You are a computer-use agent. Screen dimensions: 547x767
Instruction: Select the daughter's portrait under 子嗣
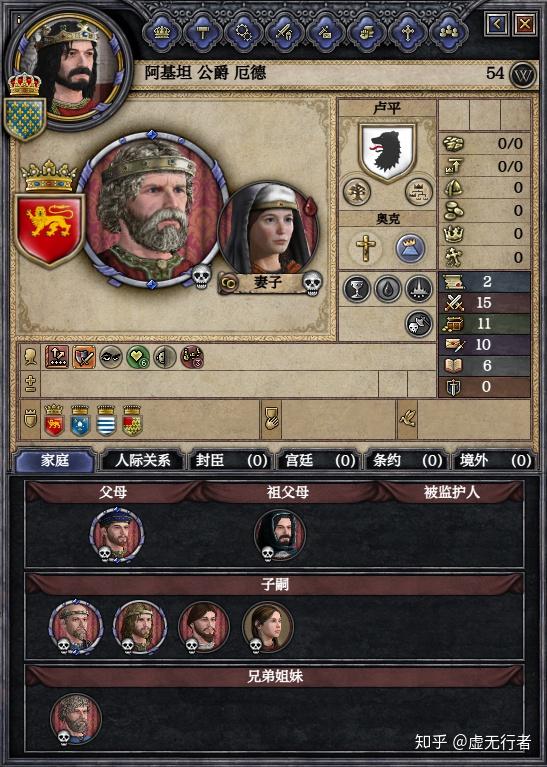pyautogui.click(x=268, y=627)
